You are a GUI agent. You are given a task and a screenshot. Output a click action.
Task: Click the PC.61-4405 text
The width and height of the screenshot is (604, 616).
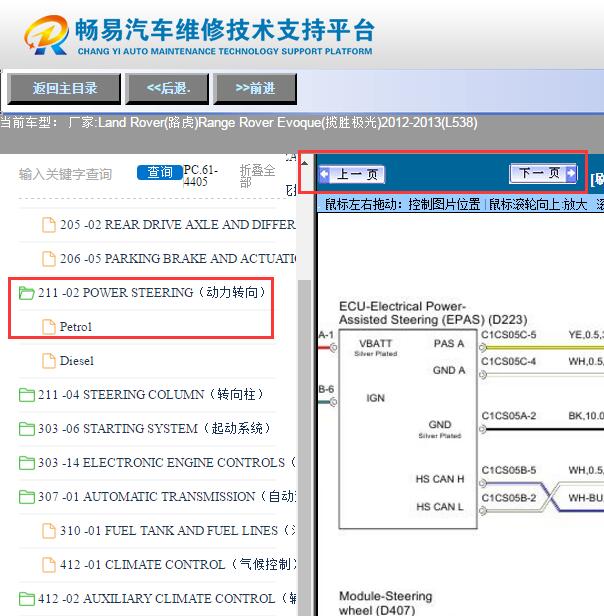(200, 176)
